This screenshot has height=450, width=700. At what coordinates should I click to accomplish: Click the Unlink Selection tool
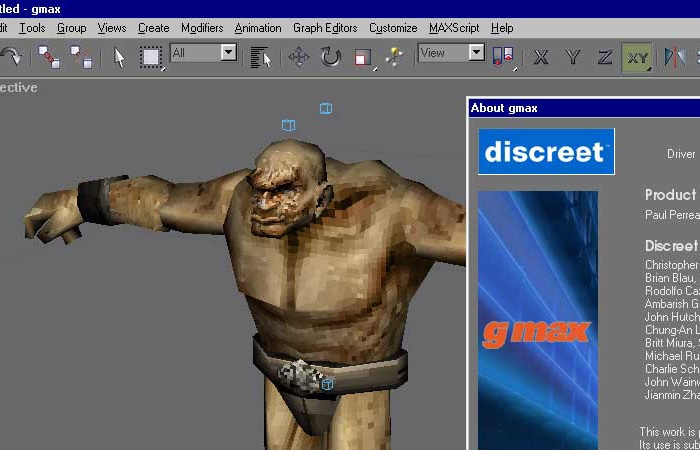(81, 57)
